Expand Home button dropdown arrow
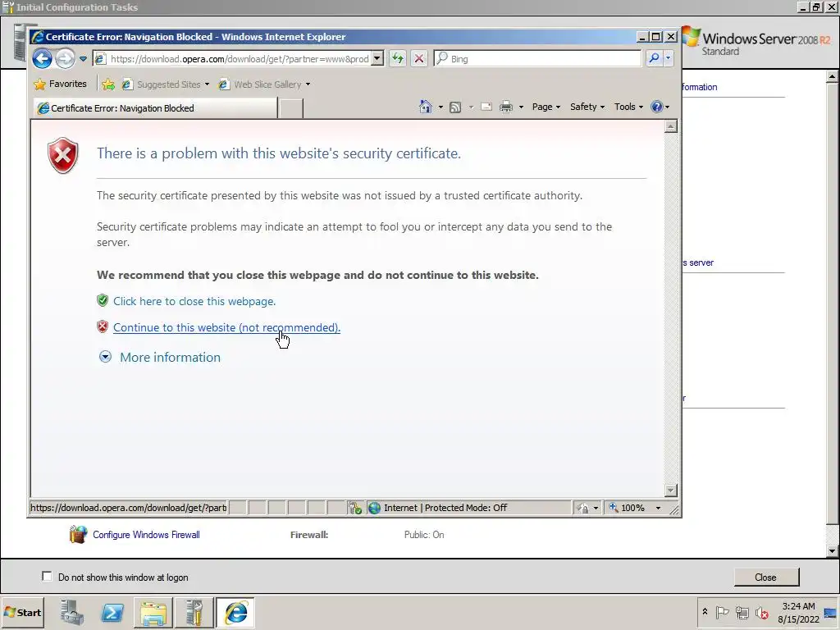The height and width of the screenshot is (630, 840). click(x=441, y=107)
